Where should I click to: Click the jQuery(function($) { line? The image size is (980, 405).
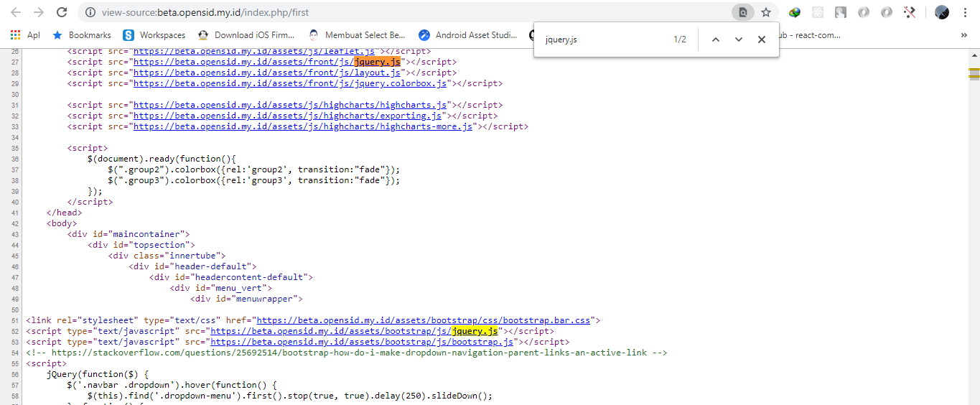click(98, 374)
